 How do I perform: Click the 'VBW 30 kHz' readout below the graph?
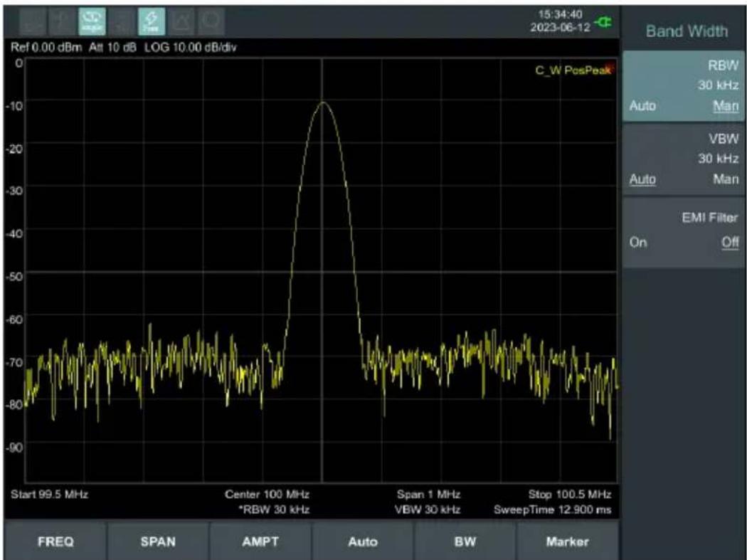click(428, 509)
